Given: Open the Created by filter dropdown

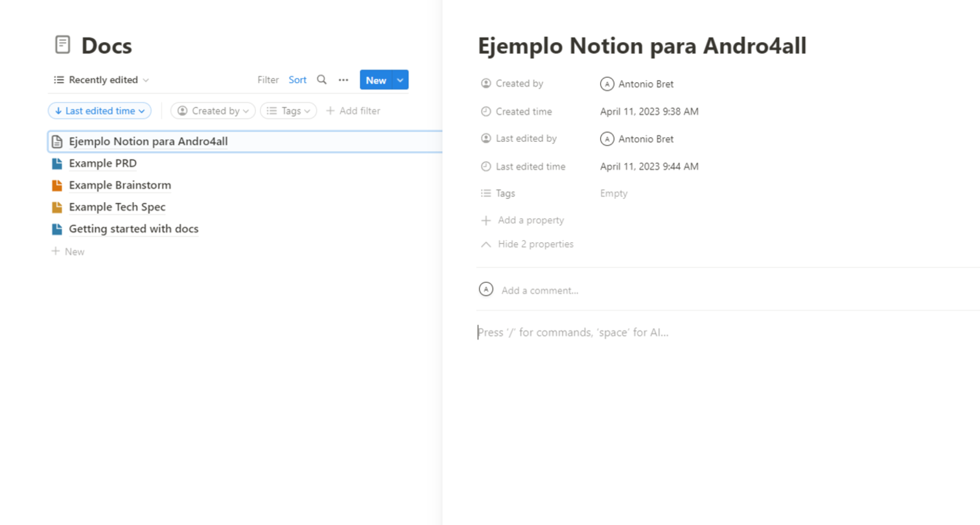Looking at the screenshot, I should click(x=213, y=111).
